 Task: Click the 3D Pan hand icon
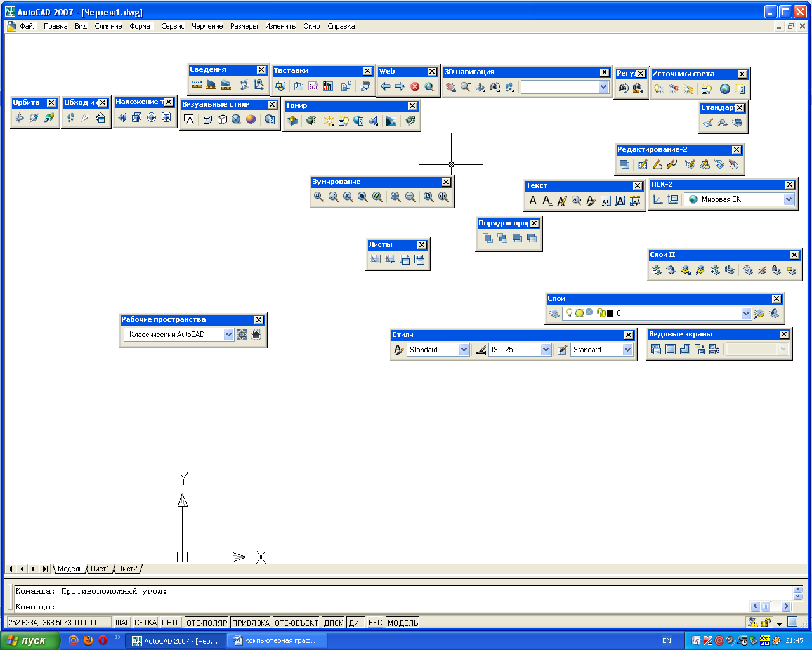451,87
